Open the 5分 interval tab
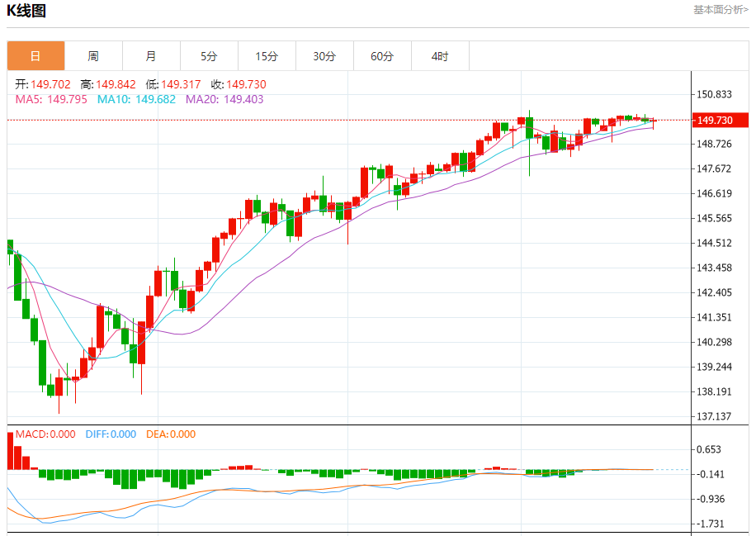This screenshot has height=536, width=756. tap(210, 56)
